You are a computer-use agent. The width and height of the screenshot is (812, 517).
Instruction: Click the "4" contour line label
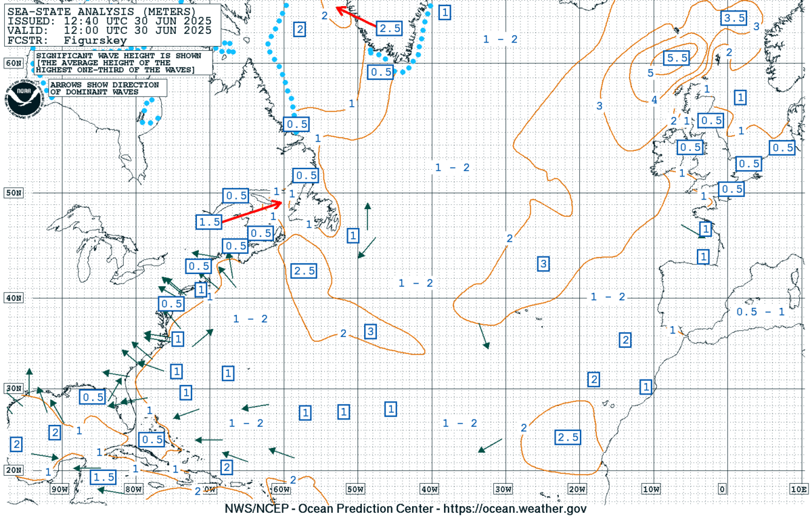[654, 101]
